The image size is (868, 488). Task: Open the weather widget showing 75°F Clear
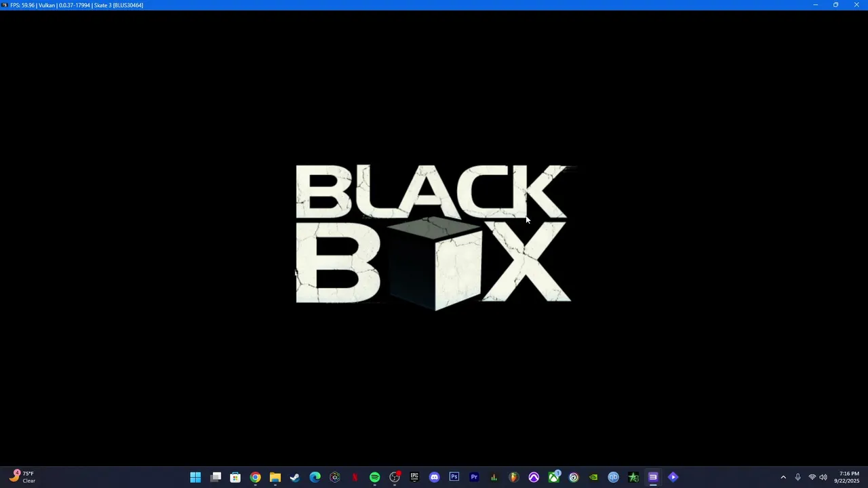click(22, 477)
